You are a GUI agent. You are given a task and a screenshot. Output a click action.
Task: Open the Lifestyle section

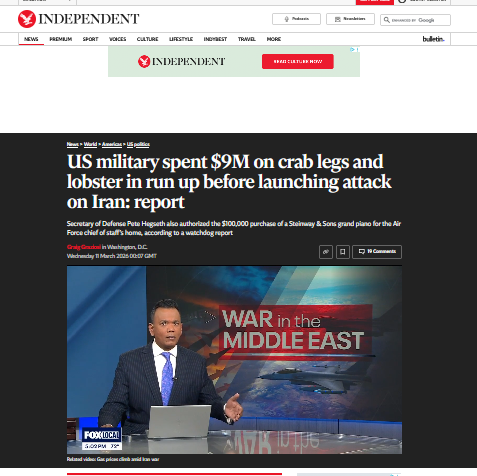(x=181, y=39)
